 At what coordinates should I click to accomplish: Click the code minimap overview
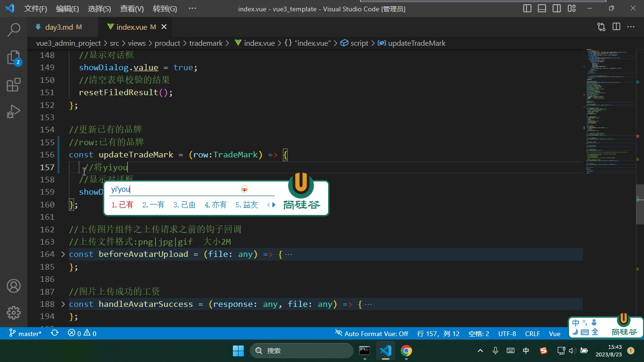point(609,111)
